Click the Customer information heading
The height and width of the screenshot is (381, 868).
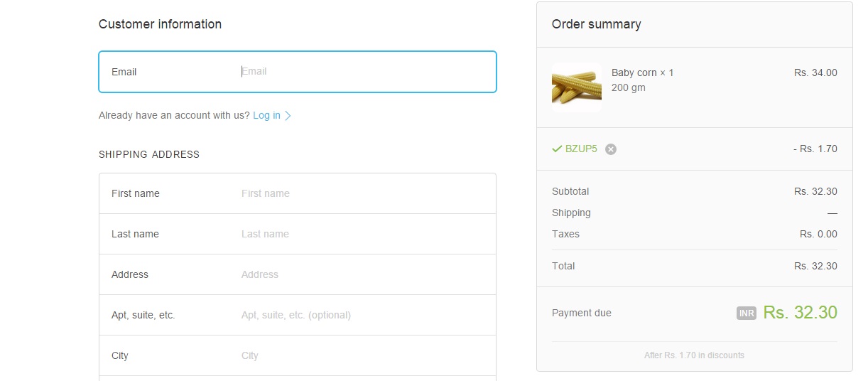pos(160,24)
